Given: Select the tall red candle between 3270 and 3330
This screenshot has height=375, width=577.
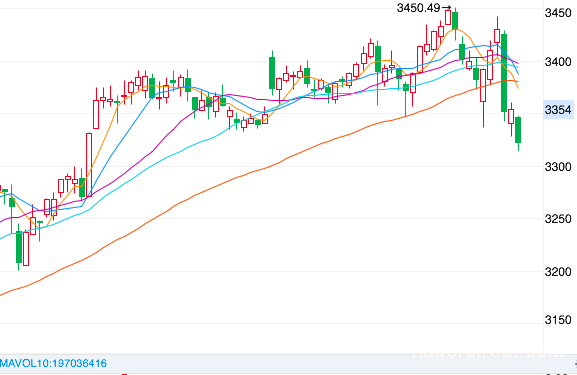Looking at the screenshot, I should [x=89, y=165].
